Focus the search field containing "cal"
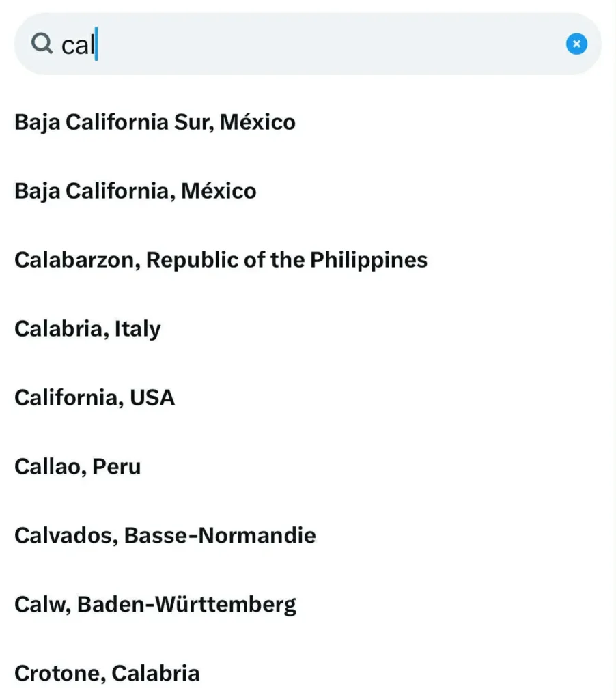 coord(308,44)
